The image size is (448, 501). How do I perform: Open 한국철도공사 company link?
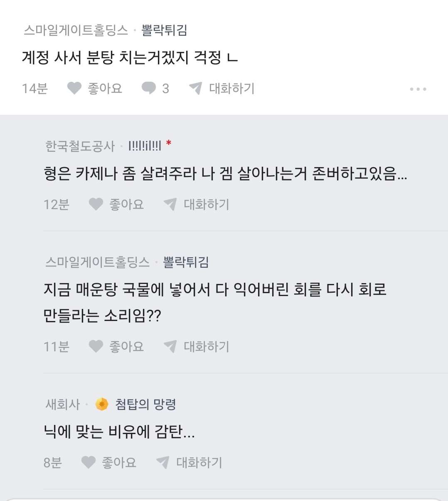click(80, 146)
